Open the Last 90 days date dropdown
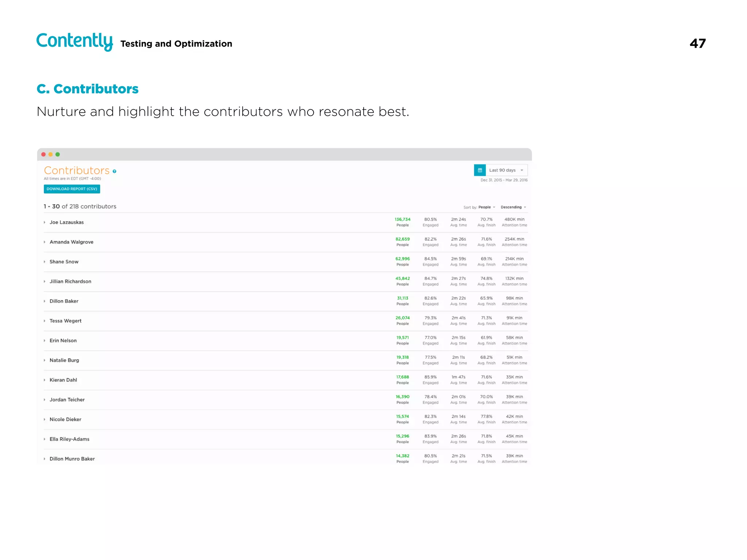This screenshot has height=560, width=747. pos(506,170)
